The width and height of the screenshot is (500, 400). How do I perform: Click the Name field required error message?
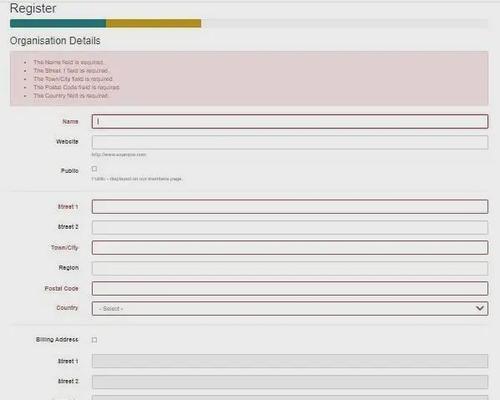[x=69, y=62]
